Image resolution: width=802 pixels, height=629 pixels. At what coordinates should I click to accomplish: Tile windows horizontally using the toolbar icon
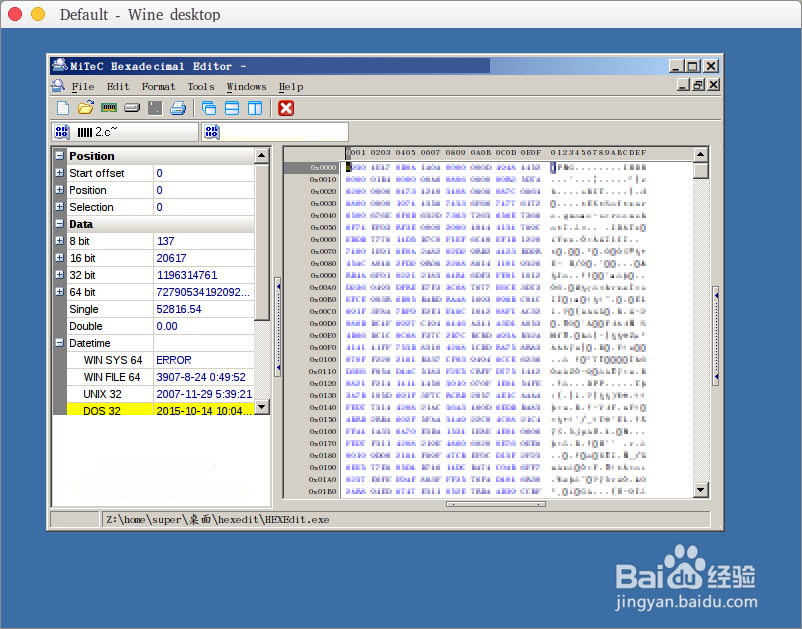click(x=232, y=108)
